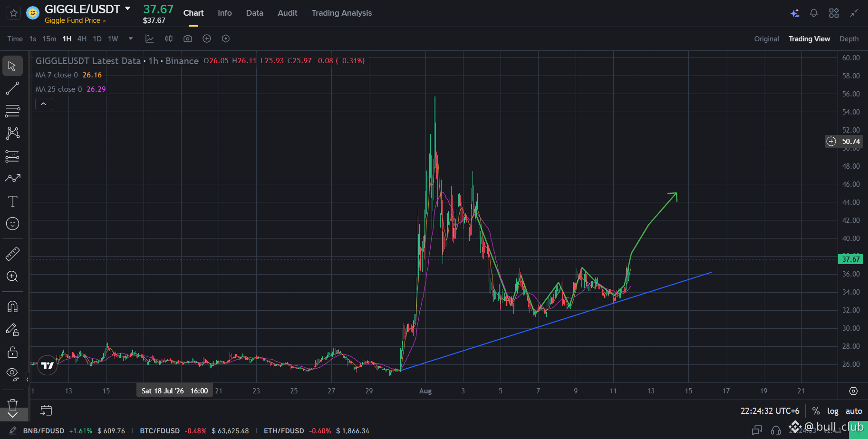The height and width of the screenshot is (439, 868).
Task: Select the cursor arrow tool
Action: click(12, 66)
